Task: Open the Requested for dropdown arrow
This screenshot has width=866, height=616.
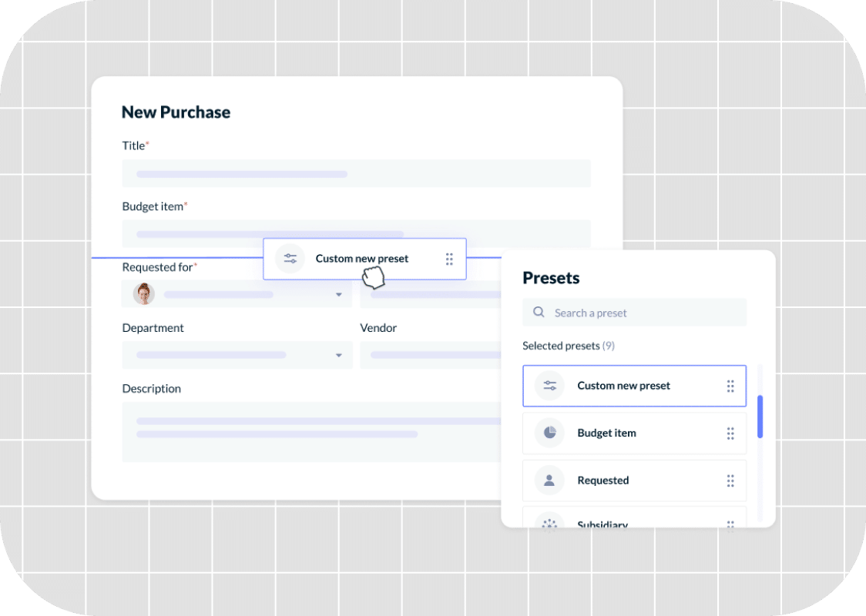Action: pyautogui.click(x=338, y=295)
